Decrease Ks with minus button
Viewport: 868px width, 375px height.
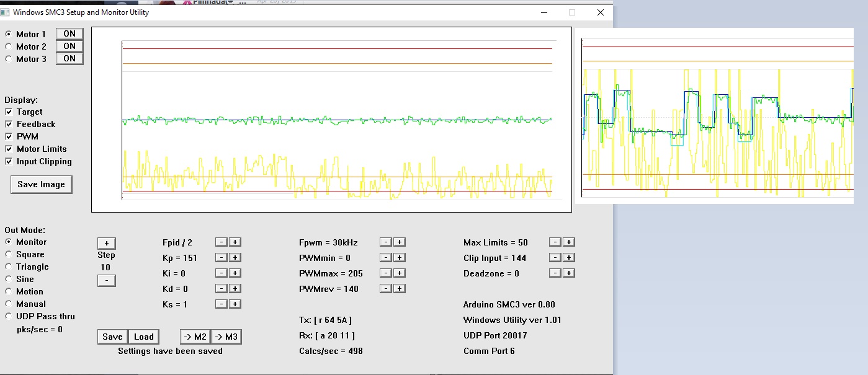(x=221, y=304)
